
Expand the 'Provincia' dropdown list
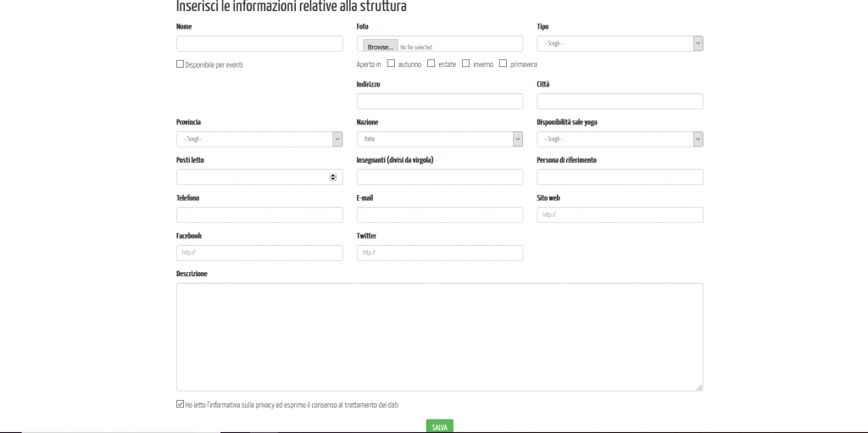click(x=259, y=139)
